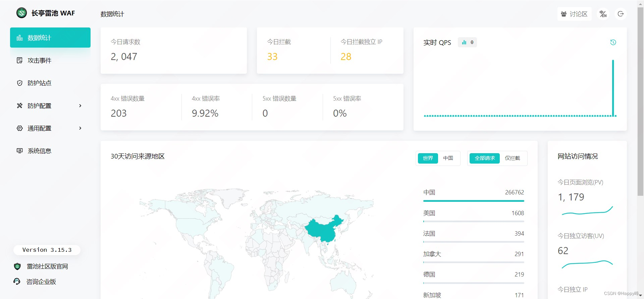Screen dimensions: 644x299
Task: Click 今日拦截独立 IP value 28
Action: (346, 57)
